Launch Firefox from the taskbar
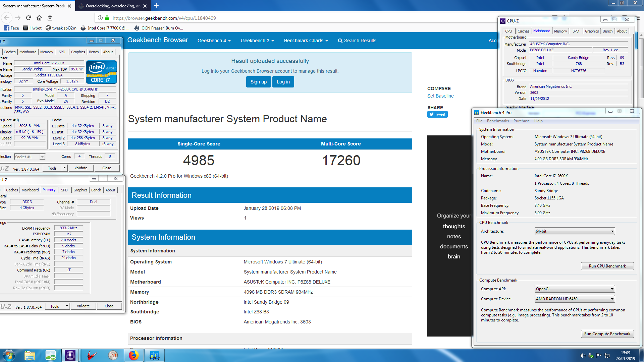 pos(133,355)
